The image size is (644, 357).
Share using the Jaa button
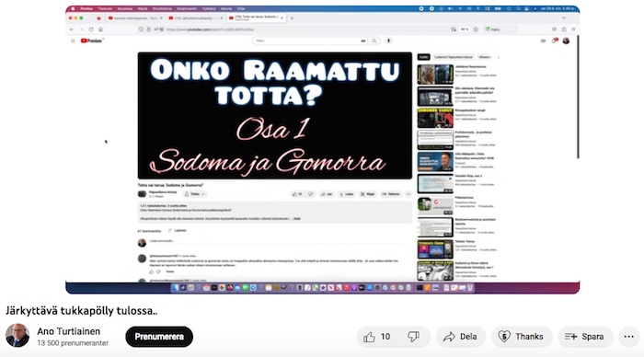(327, 194)
